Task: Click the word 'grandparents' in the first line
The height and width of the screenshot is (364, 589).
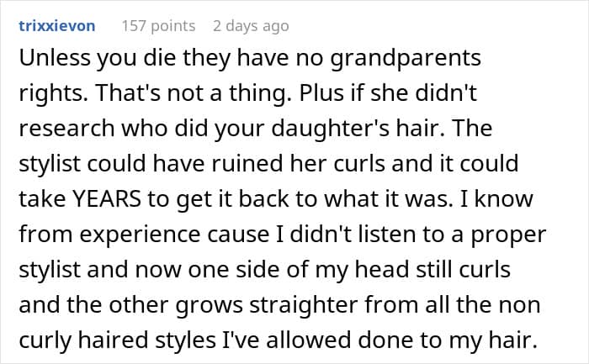Action: tap(406, 59)
